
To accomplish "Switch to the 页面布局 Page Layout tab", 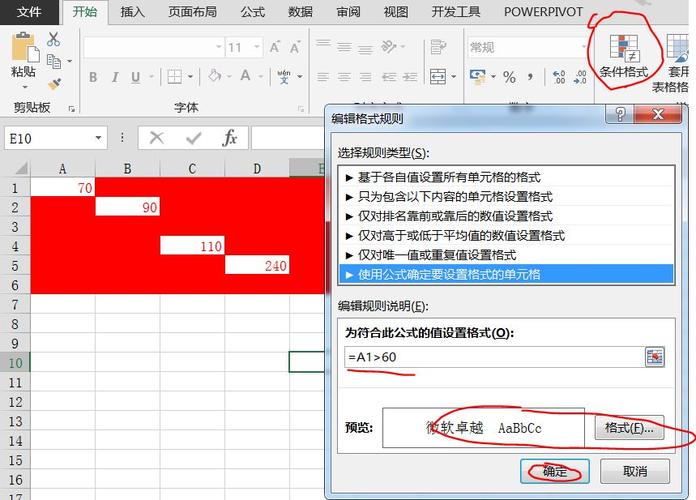I will [x=193, y=12].
